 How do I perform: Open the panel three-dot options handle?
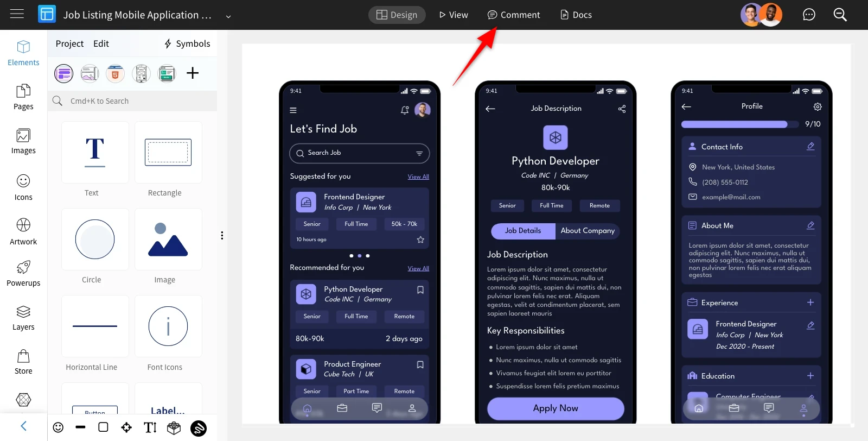click(x=222, y=235)
